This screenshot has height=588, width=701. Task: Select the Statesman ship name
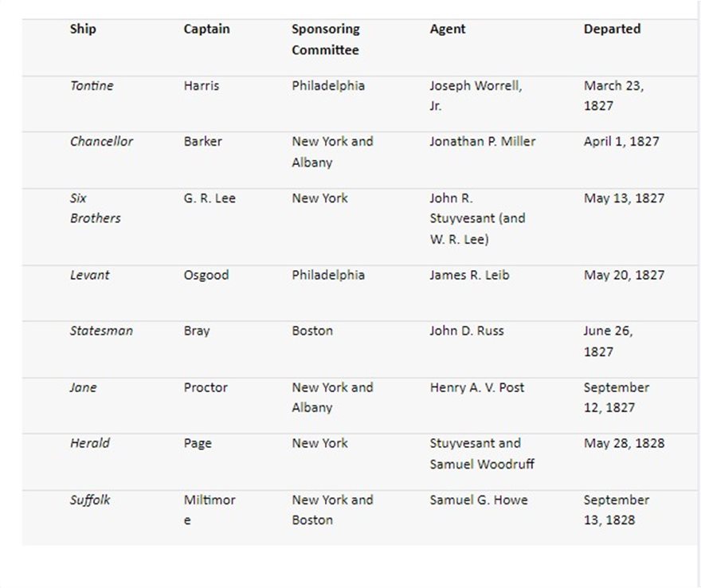(x=101, y=331)
